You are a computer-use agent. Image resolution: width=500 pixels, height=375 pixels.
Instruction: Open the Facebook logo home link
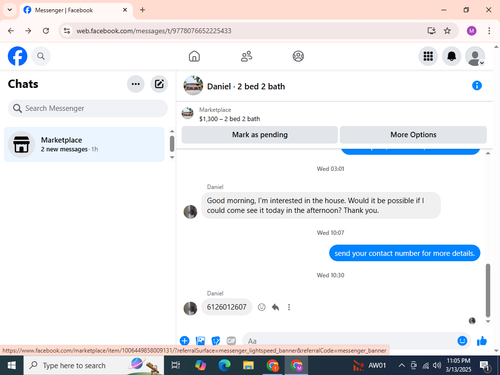(x=17, y=56)
